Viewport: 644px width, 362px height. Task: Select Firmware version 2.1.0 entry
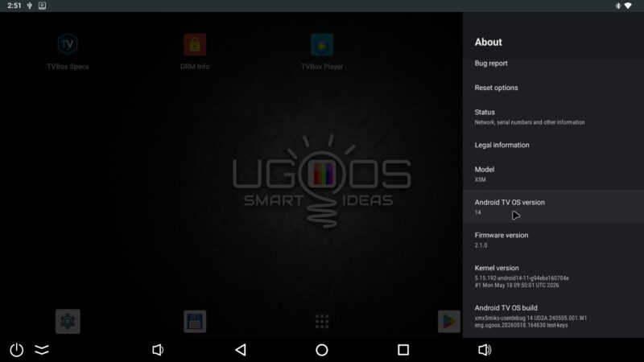coord(553,239)
